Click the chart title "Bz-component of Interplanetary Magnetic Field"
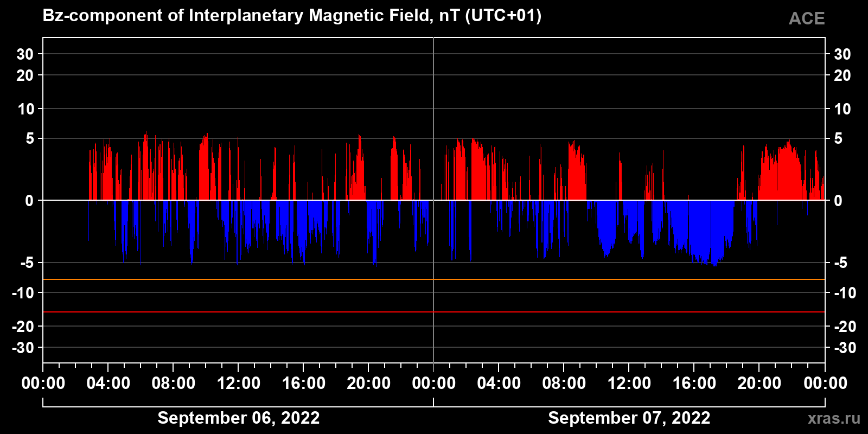 point(237,16)
